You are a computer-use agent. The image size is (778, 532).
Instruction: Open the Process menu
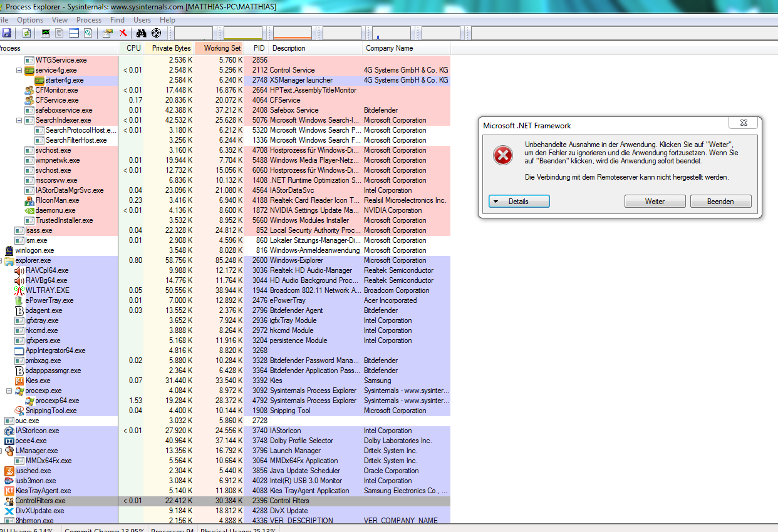(89, 20)
